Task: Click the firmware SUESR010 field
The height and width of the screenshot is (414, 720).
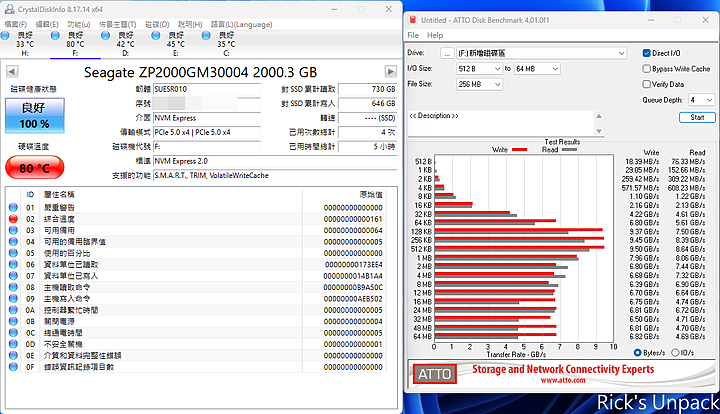Action: coord(207,89)
